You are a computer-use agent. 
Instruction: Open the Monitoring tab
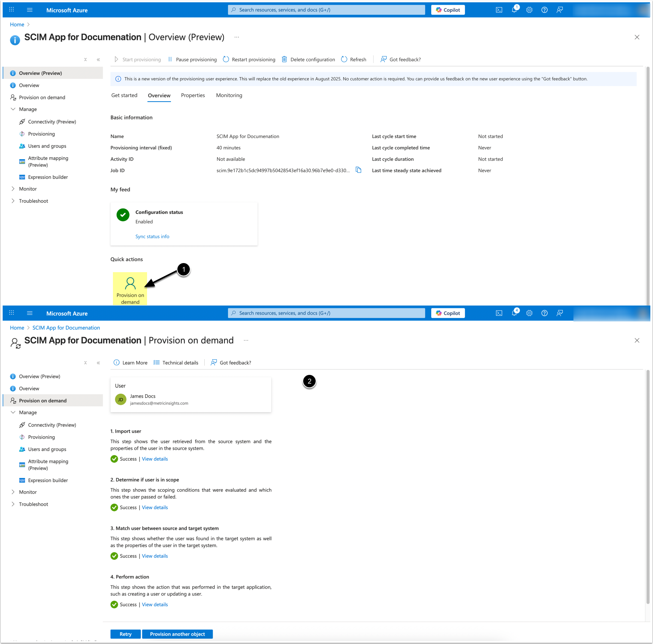click(229, 96)
